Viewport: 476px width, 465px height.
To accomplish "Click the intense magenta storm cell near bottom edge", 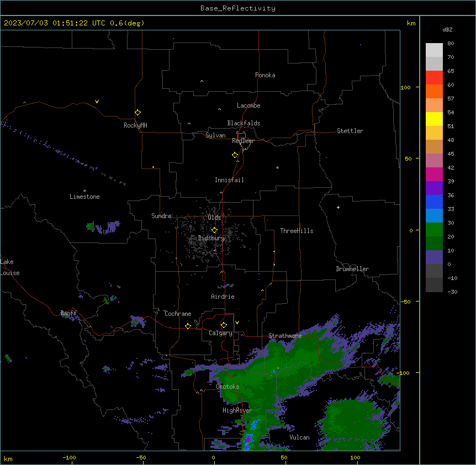I will (x=248, y=439).
